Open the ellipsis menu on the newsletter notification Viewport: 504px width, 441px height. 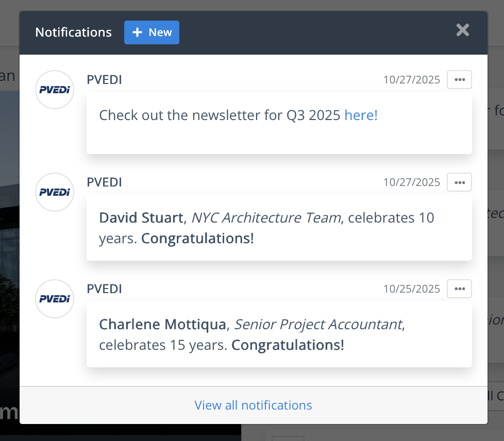(459, 79)
